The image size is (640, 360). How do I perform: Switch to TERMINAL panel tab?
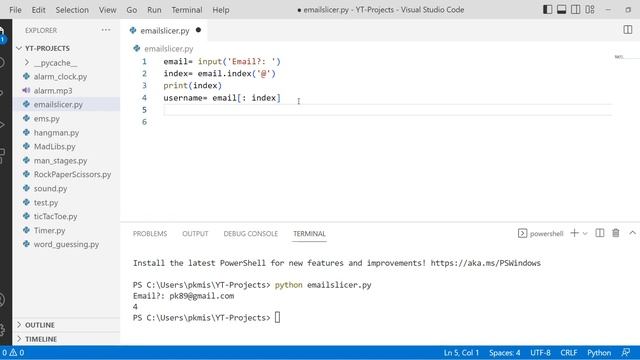309,233
